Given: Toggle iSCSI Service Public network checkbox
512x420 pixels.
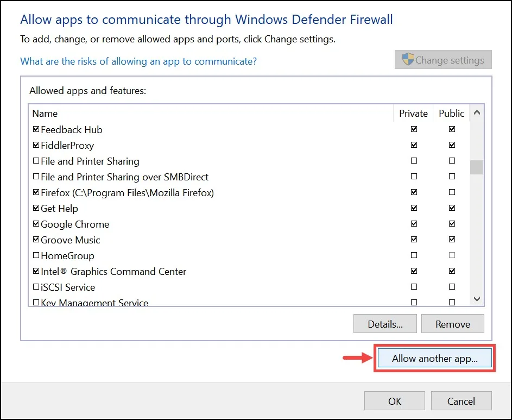Looking at the screenshot, I should pos(452,287).
